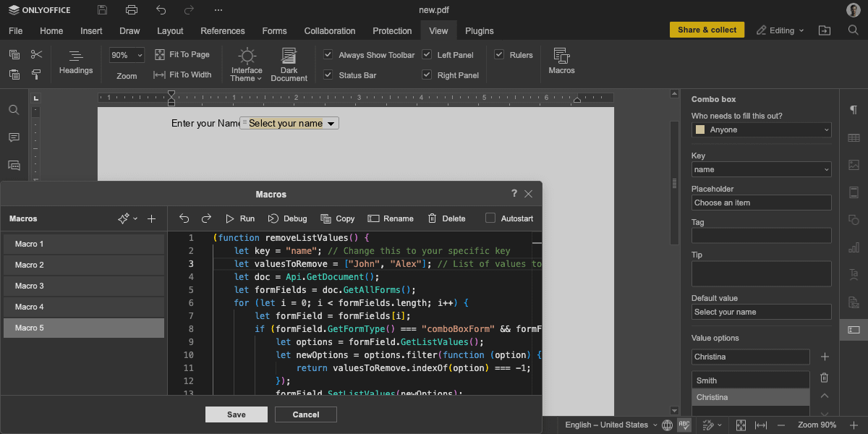868x434 pixels.
Task: Open 'Select your name' combo box arrow
Action: 331,124
